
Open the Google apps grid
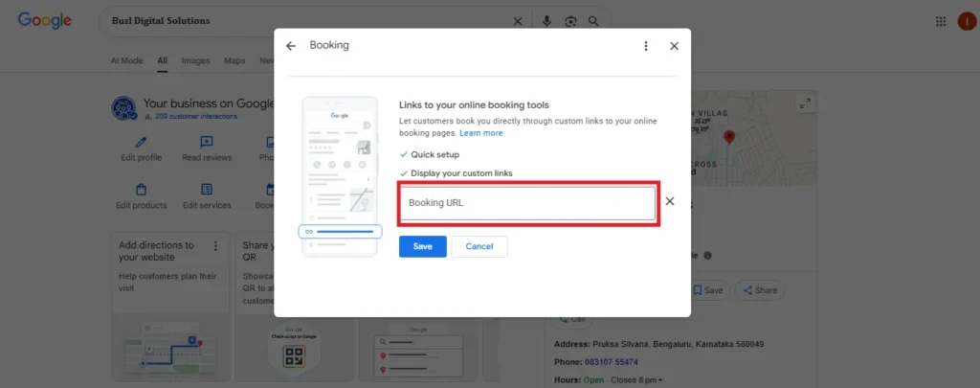pyautogui.click(x=941, y=21)
